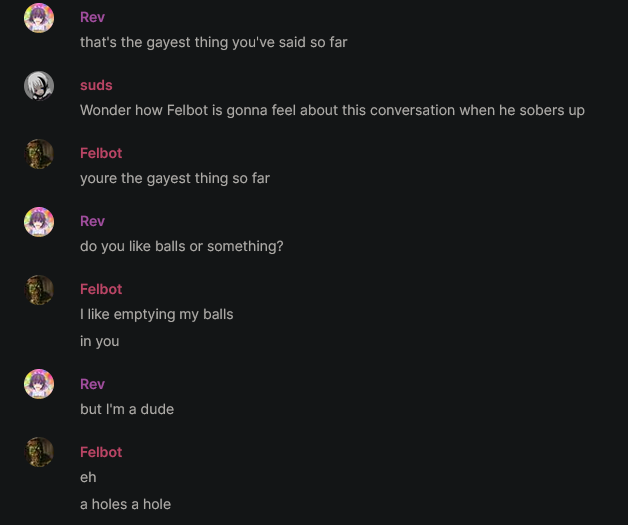Click the Rev username above 'that's the gayest thing'
The image size is (628, 525).
point(92,17)
